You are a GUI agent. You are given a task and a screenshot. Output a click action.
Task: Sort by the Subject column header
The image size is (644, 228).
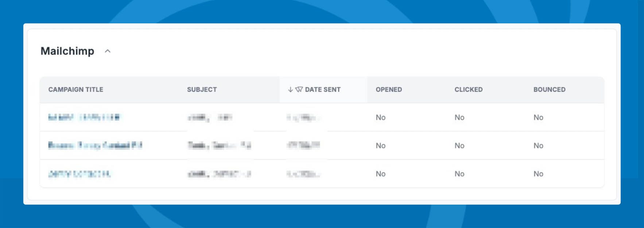tap(202, 90)
